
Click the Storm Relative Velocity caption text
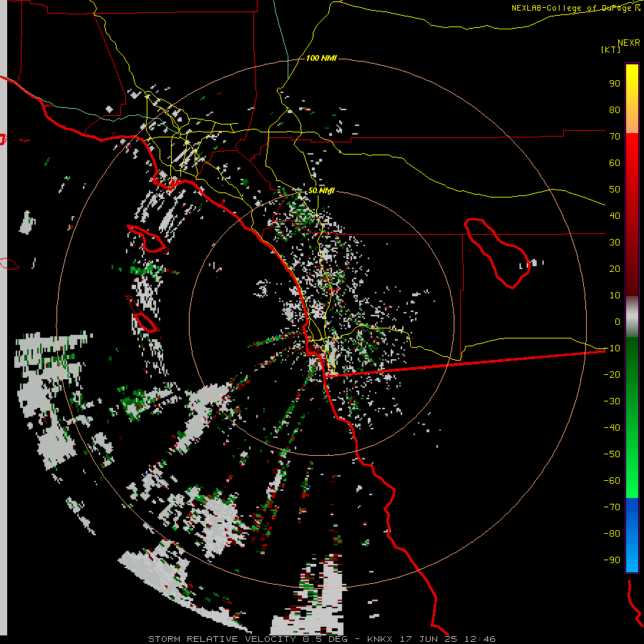click(x=321, y=639)
